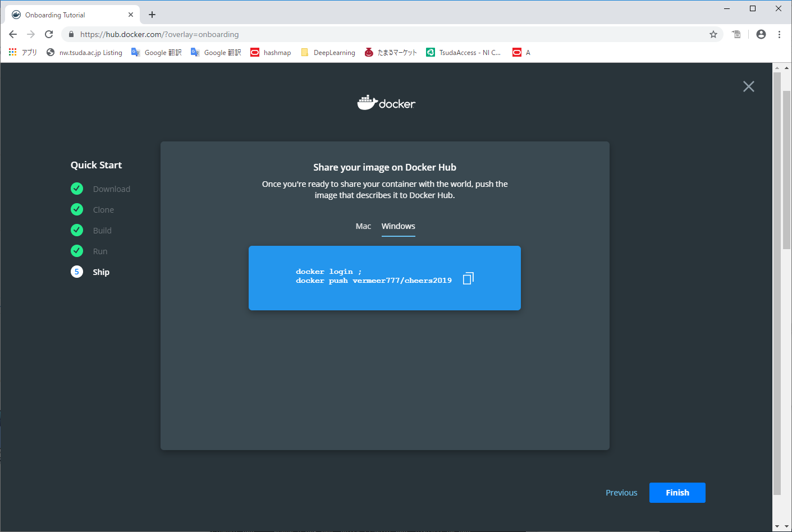The width and height of the screenshot is (792, 532).
Task: Select the Windows tab
Action: click(398, 226)
